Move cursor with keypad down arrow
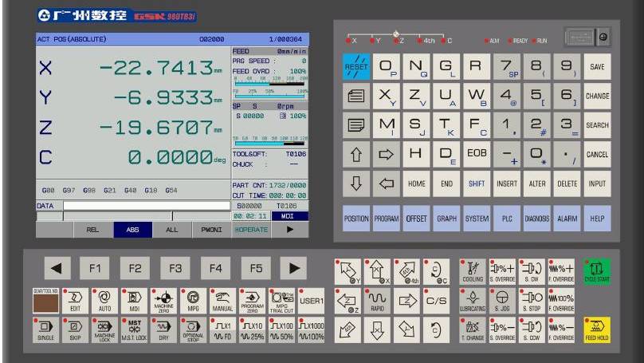This screenshot has height=363, width=644. (x=356, y=183)
